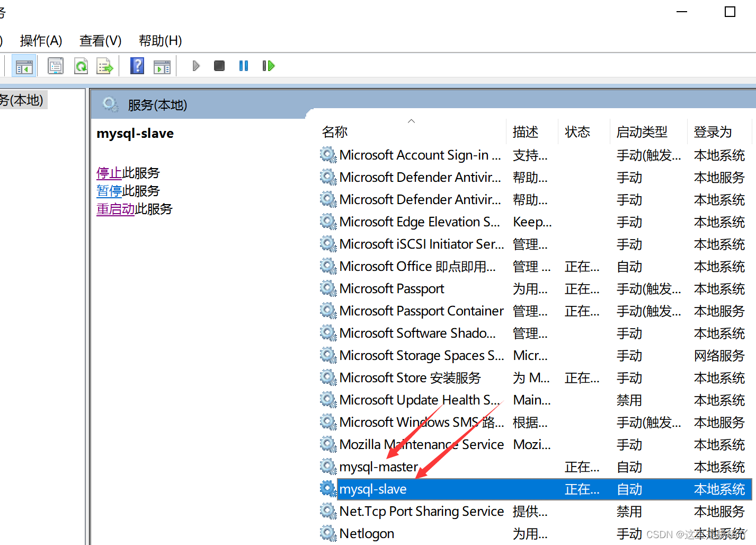Click gear icon of Netlogon service
The width and height of the screenshot is (756, 545).
(328, 533)
